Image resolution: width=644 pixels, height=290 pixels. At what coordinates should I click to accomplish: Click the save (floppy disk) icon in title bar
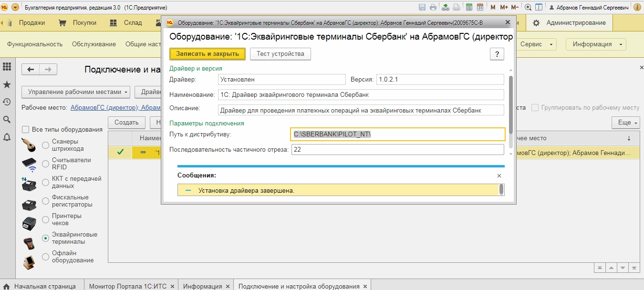tap(422, 7)
